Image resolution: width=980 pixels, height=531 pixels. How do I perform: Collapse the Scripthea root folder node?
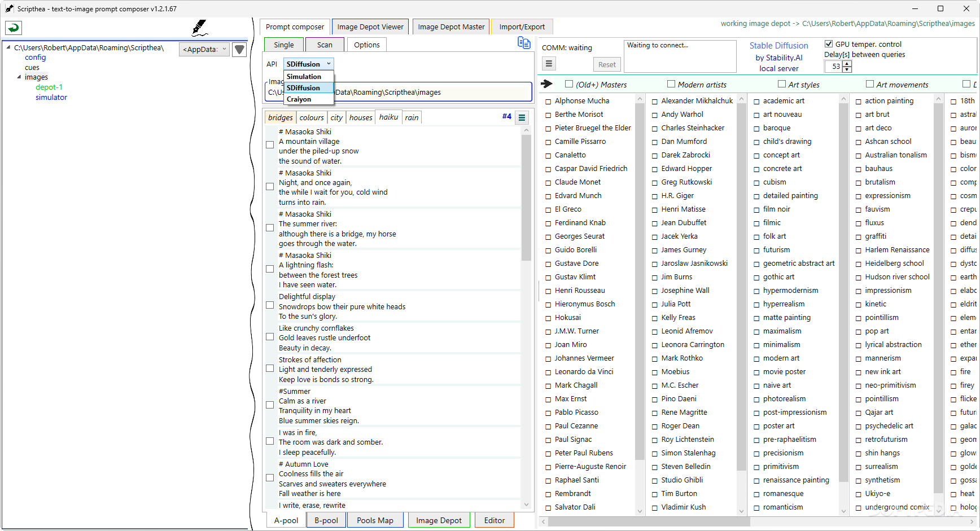(x=8, y=47)
